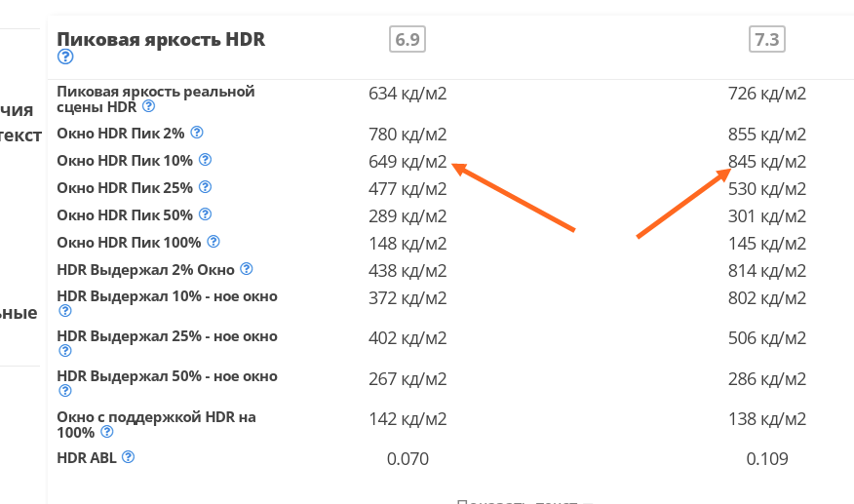Show help for Окно с поддержкой HDR на 100%
Screen dimensions: 854x504
click(x=107, y=431)
